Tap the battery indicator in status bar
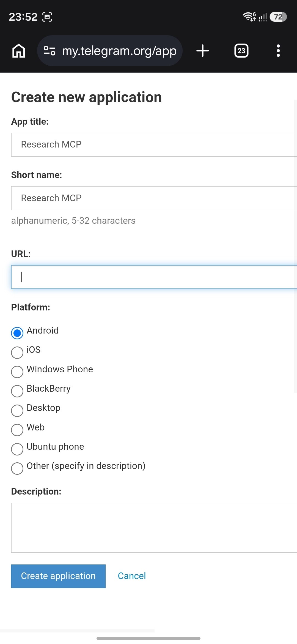The height and width of the screenshot is (644, 297). 278,17
